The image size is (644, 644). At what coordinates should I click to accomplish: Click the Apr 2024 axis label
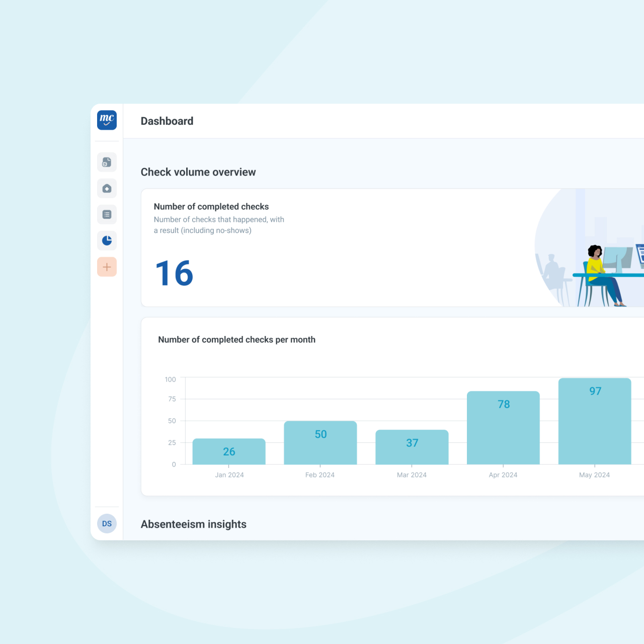click(503, 475)
